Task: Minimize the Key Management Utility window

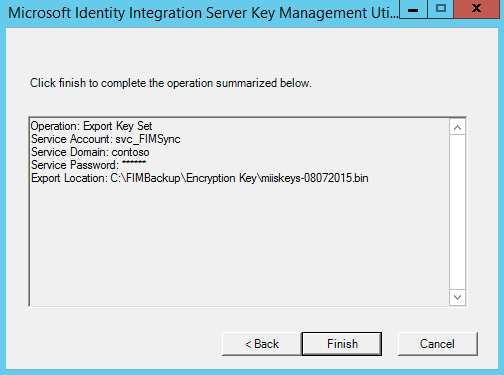Action: tap(413, 9)
